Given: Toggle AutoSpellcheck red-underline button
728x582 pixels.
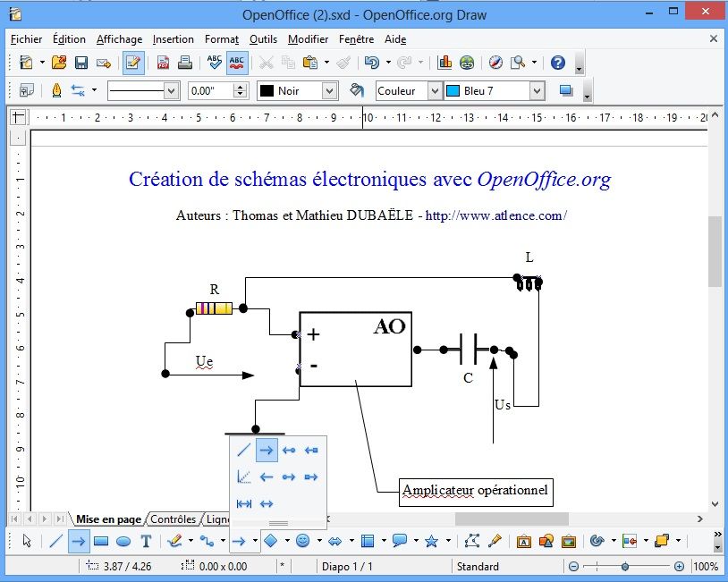Looking at the screenshot, I should [x=237, y=63].
